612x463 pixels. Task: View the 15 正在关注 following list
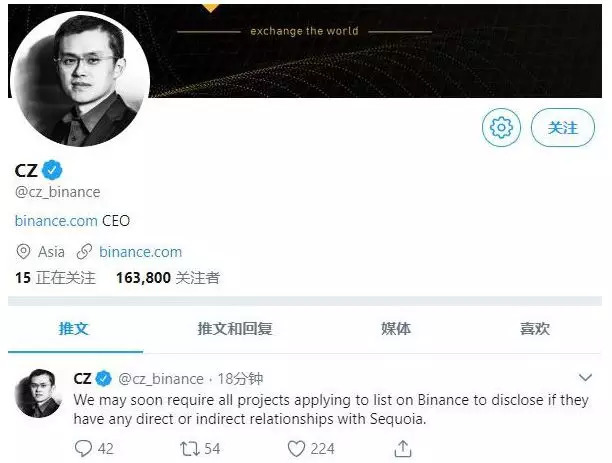pyautogui.click(x=55, y=277)
